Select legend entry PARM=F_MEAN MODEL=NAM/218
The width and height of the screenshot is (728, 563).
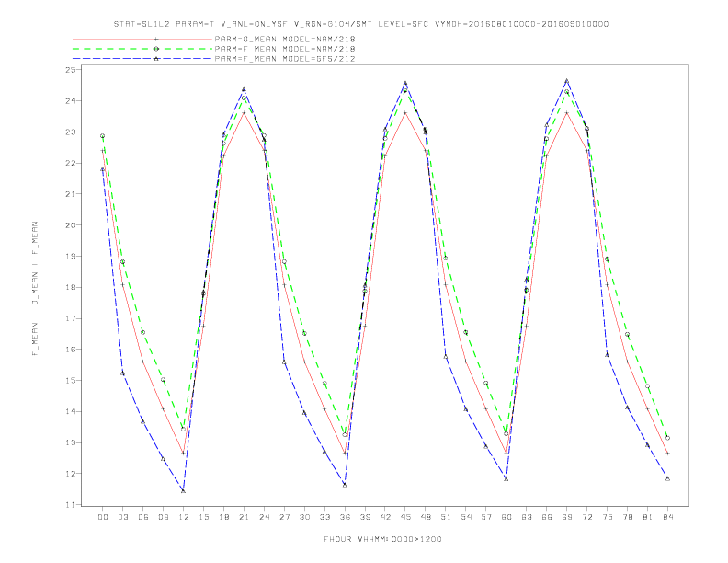pyautogui.click(x=285, y=49)
